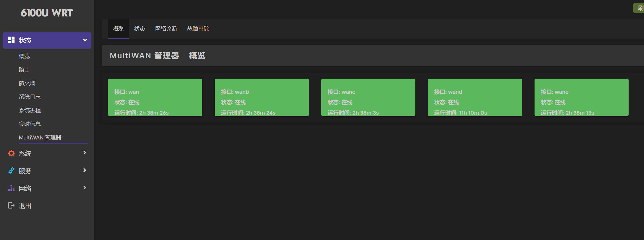Go to 系统日志 in the sidebar
Image resolution: width=644 pixels, height=240 pixels.
pos(30,97)
